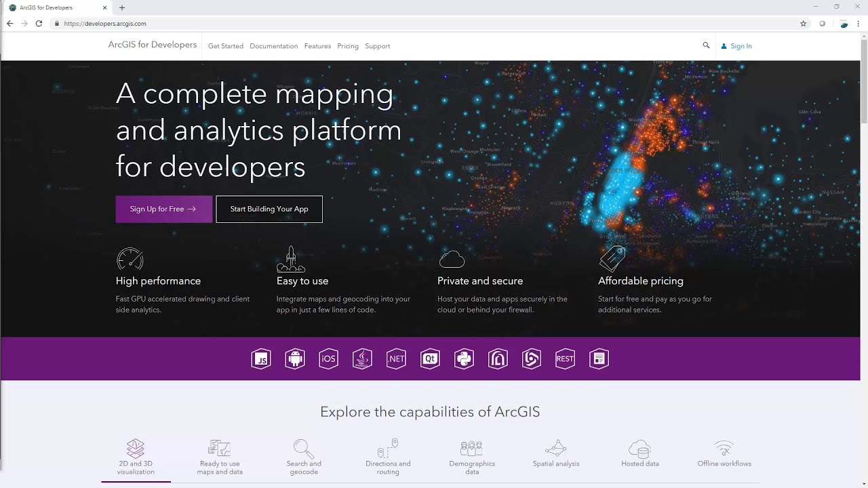
Task: Open the Support menu item
Action: point(378,46)
